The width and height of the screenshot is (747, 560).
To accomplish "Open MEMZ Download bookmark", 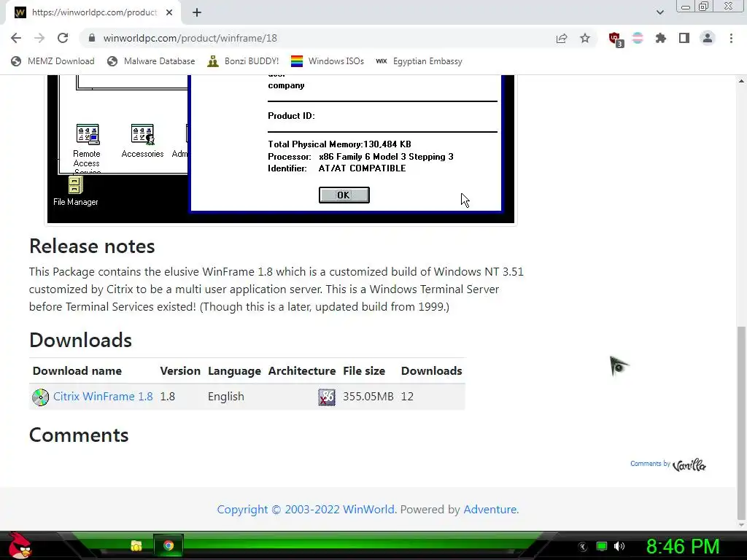I will (53, 61).
